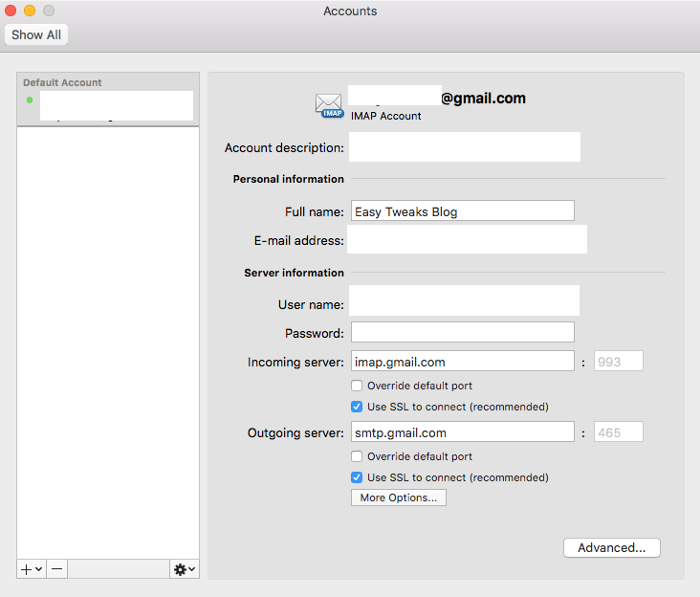The image size is (700, 597).
Task: Click the Full name field
Action: pos(463,210)
